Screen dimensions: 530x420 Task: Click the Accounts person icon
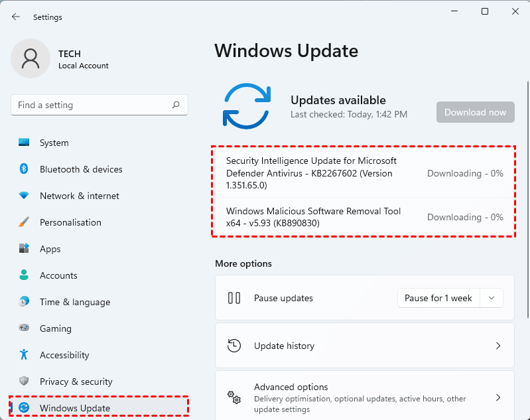24,275
